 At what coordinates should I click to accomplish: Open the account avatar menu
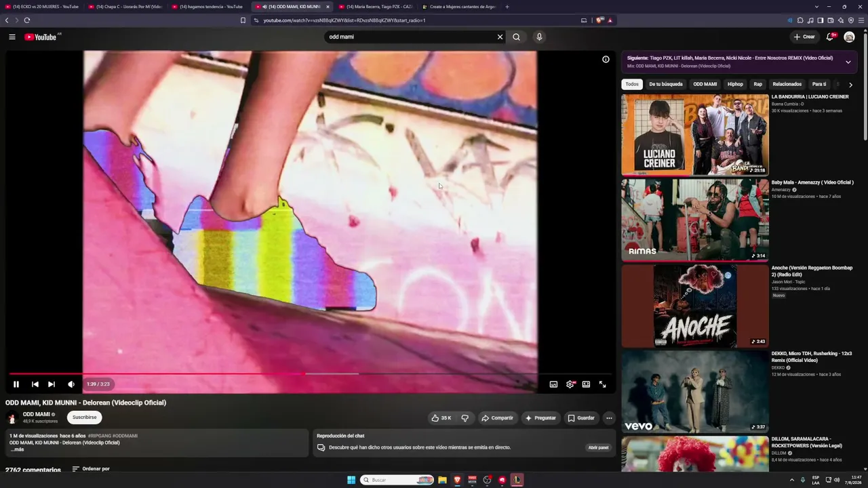(849, 37)
